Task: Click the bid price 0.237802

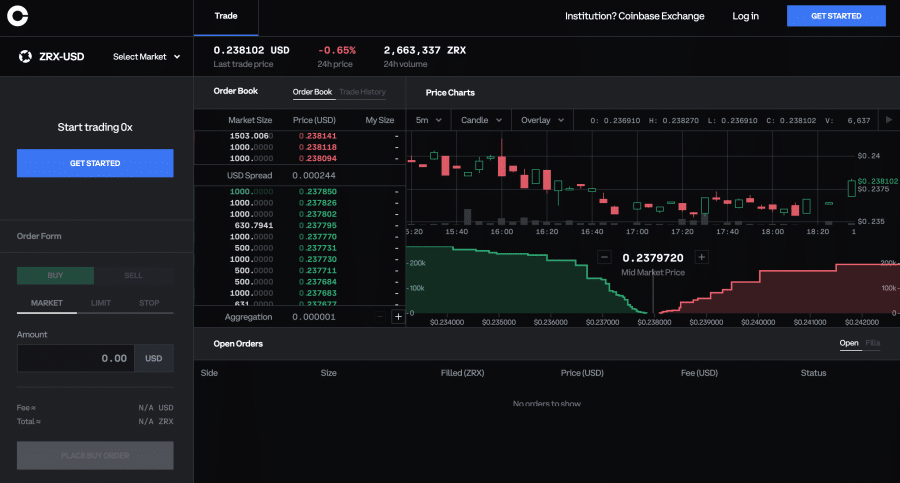Action: pyautogui.click(x=317, y=214)
